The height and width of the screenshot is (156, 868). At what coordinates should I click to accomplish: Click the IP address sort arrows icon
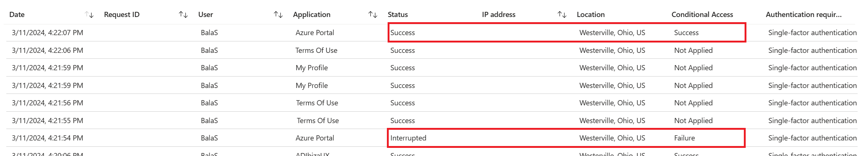[x=562, y=15]
